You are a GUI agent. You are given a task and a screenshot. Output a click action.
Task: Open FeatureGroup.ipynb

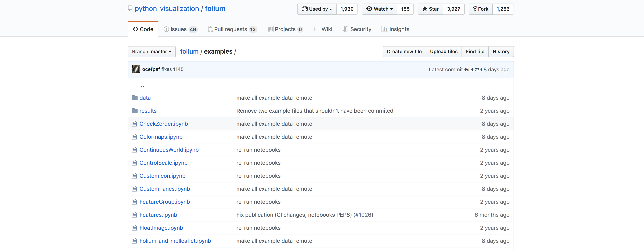(x=165, y=202)
